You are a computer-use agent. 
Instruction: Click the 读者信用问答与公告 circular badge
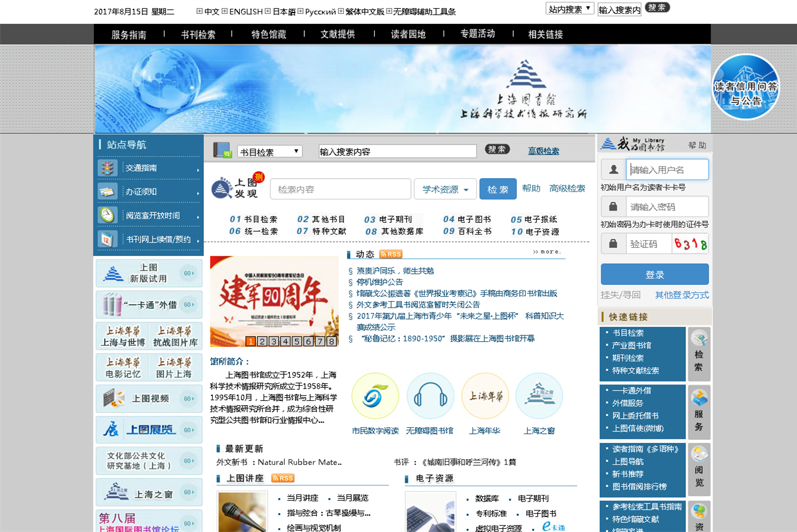pyautogui.click(x=746, y=87)
